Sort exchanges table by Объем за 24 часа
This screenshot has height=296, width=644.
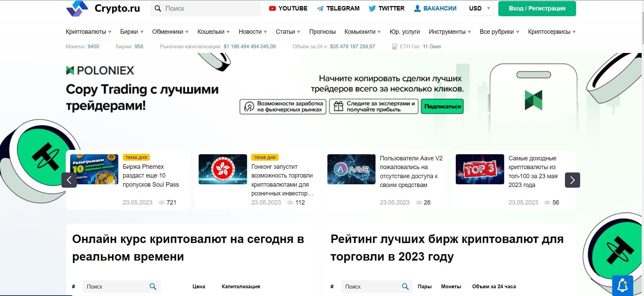tap(494, 287)
